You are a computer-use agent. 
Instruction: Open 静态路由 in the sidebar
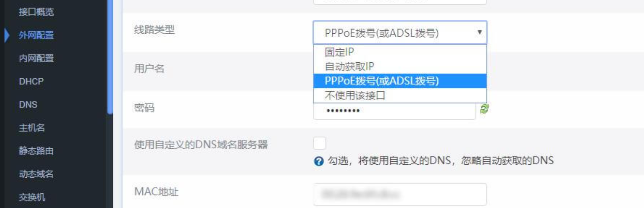point(36,151)
